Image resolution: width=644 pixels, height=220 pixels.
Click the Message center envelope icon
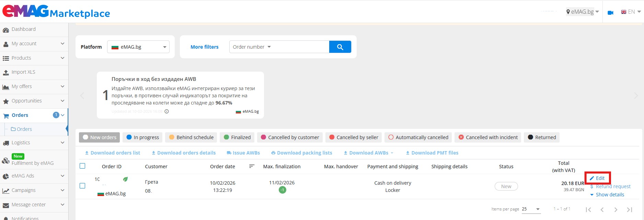6,205
